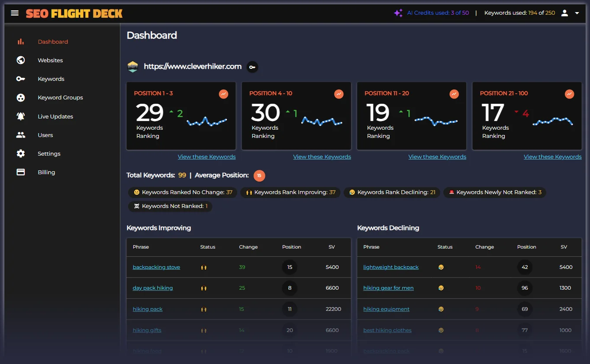View keywords for Position 21-100
Viewport: 590px width, 364px height.
pyautogui.click(x=552, y=156)
